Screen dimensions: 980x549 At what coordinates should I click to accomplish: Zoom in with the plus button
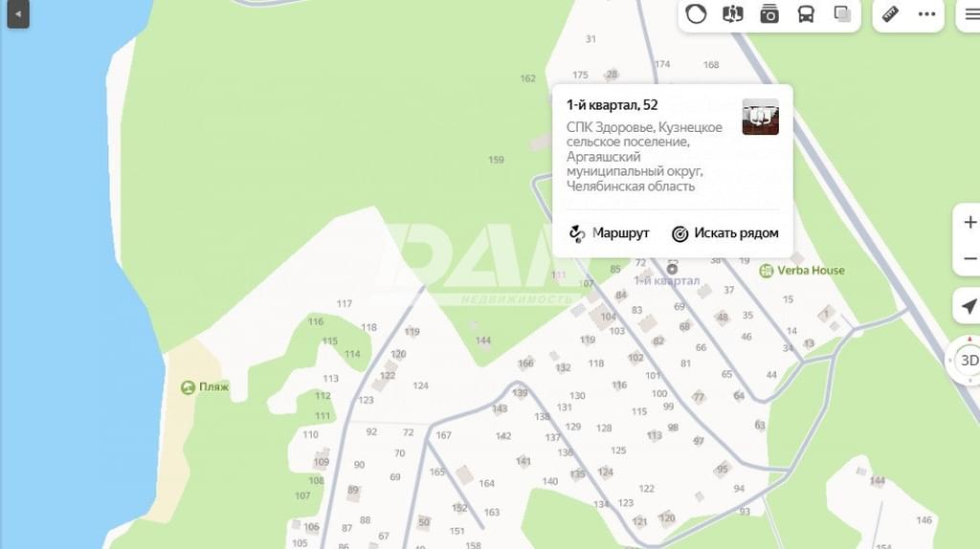pos(969,223)
